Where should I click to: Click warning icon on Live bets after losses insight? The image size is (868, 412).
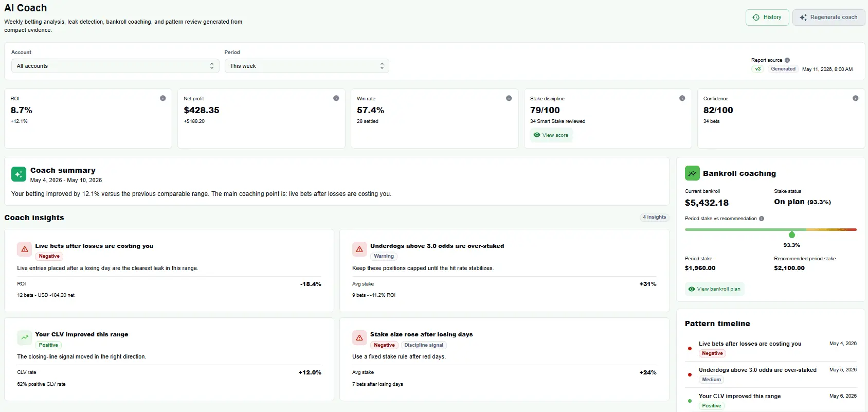pyautogui.click(x=24, y=249)
